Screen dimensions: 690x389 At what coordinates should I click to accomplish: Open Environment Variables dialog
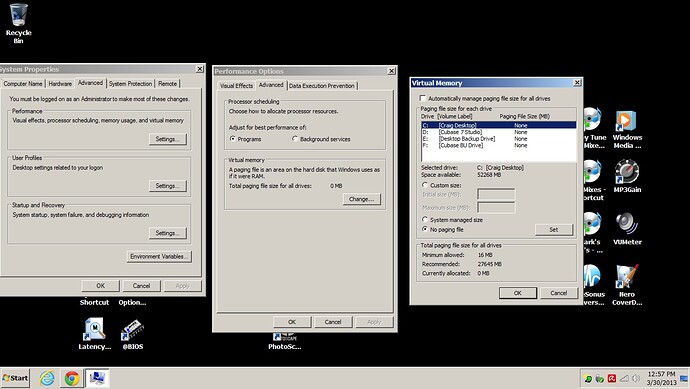(x=159, y=257)
